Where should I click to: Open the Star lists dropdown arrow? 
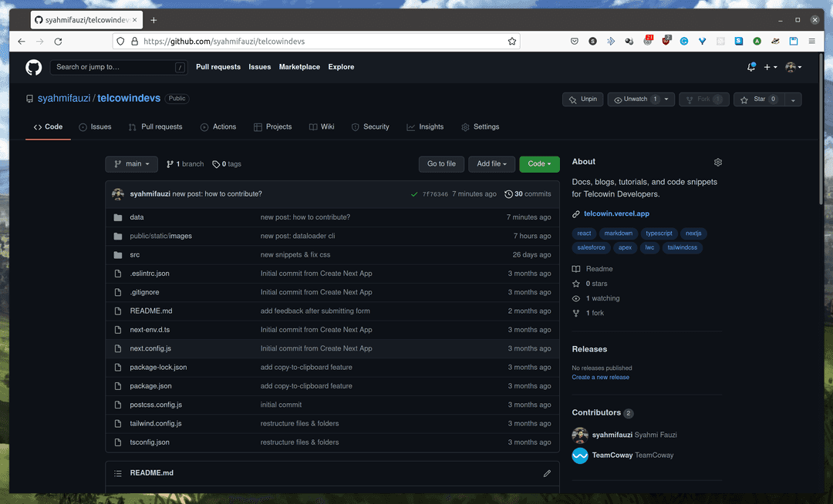point(793,99)
